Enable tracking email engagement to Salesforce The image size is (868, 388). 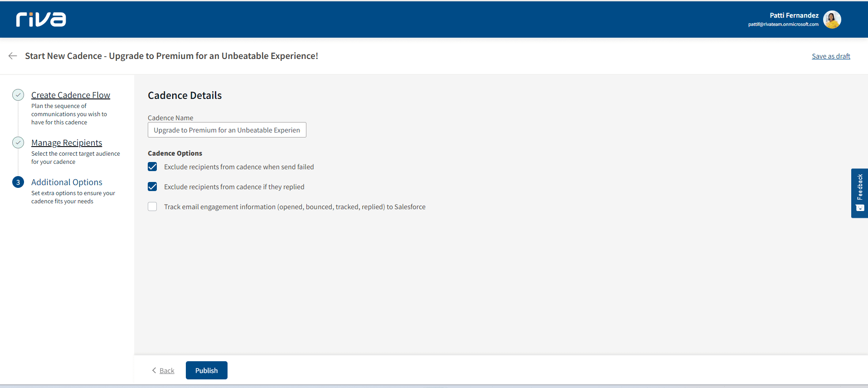click(152, 207)
